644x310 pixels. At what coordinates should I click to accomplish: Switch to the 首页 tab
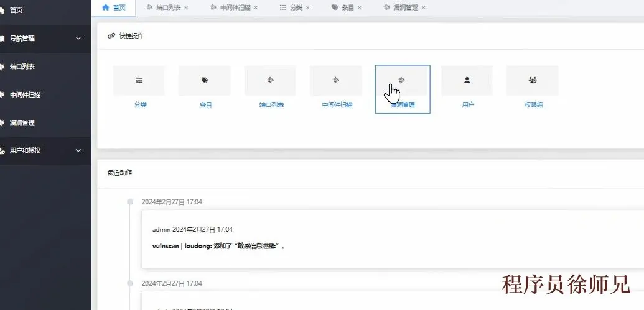point(113,7)
